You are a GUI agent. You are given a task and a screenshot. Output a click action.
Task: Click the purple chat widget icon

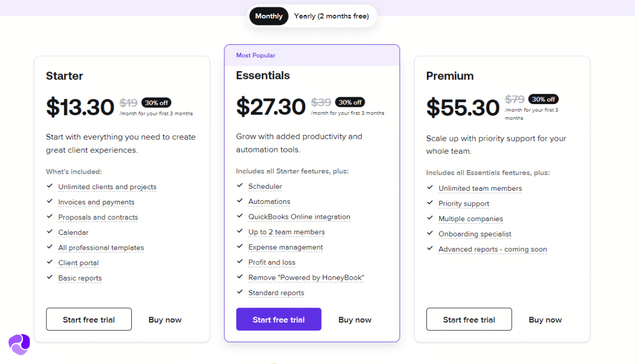[19, 344]
